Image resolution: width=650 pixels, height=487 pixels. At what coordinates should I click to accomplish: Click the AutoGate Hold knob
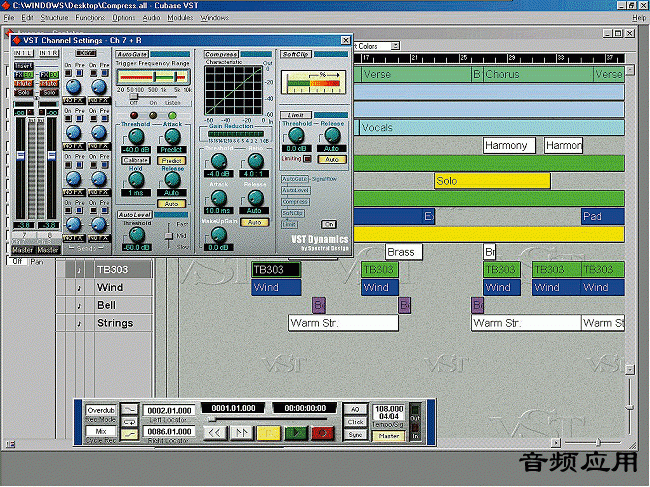coord(136,179)
